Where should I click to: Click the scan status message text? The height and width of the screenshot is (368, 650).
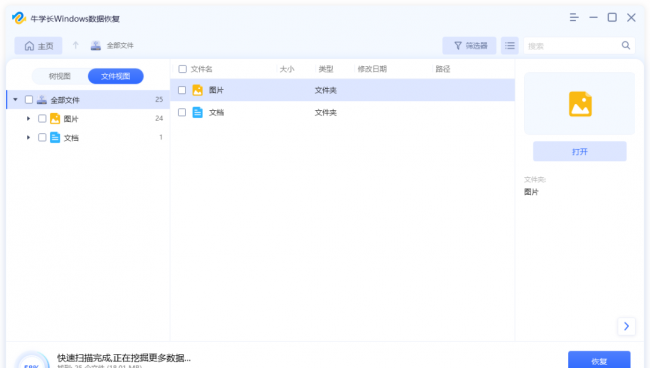tap(124, 358)
